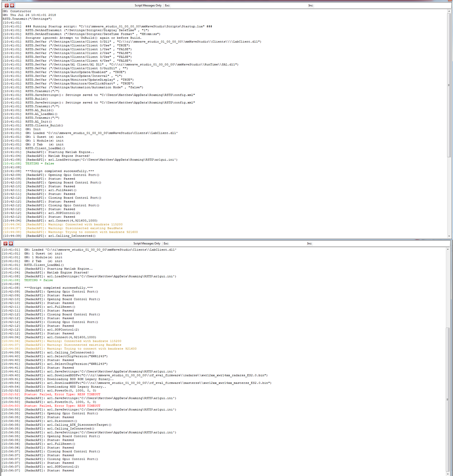Select the 'Downloading BSS ROM Legacy Binary' line
Screen dimensions: 453x476
58,379
